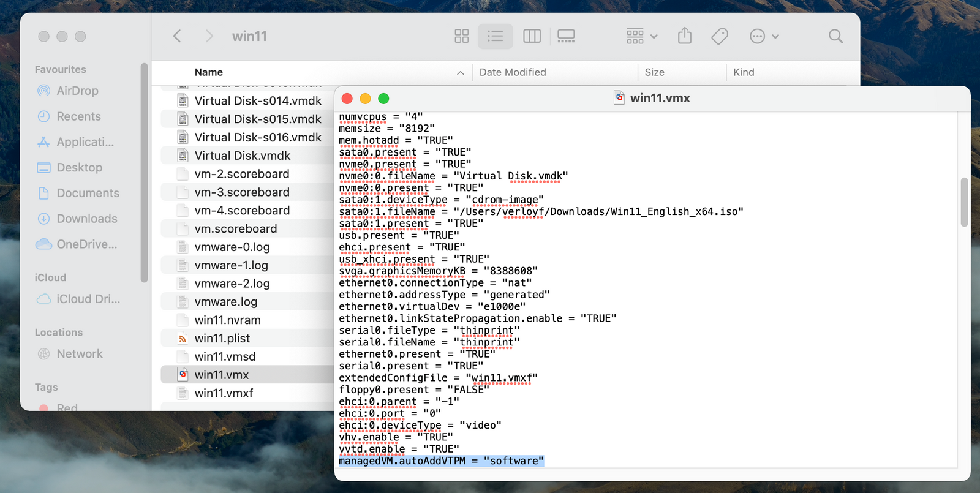The height and width of the screenshot is (493, 980).
Task: Open Finder search magnifier
Action: [835, 36]
